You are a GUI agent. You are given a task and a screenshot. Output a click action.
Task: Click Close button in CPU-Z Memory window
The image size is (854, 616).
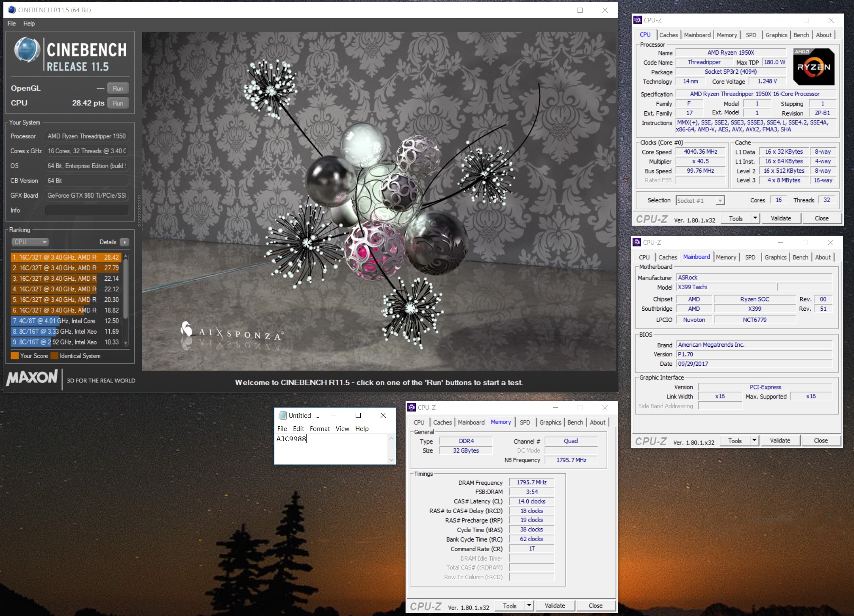(595, 606)
